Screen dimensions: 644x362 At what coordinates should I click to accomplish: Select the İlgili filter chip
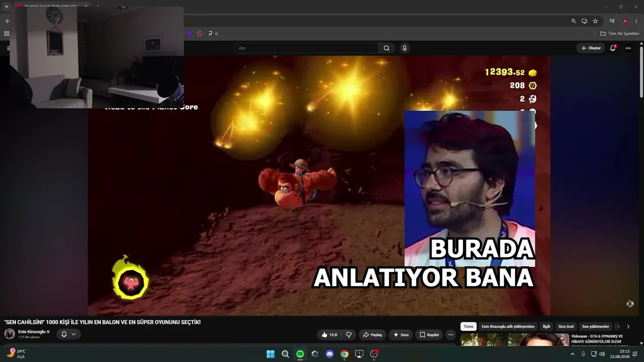coord(546,327)
